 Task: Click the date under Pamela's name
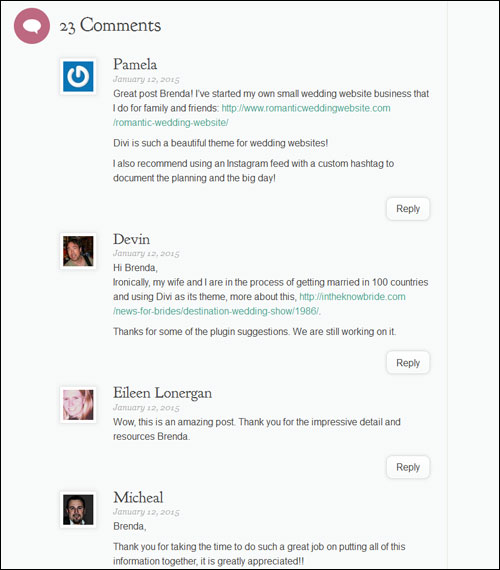click(146, 79)
